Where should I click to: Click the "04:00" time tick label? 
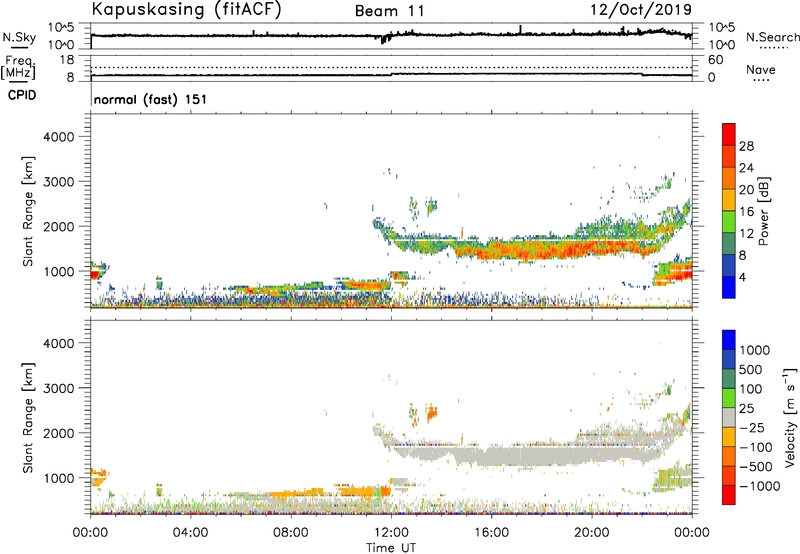coord(190,533)
